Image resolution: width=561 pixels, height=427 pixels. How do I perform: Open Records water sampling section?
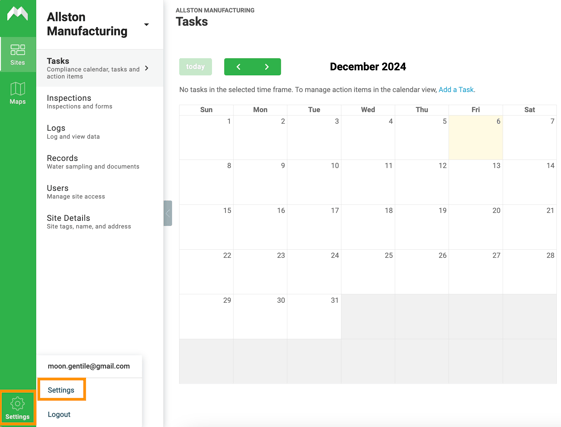click(x=99, y=162)
